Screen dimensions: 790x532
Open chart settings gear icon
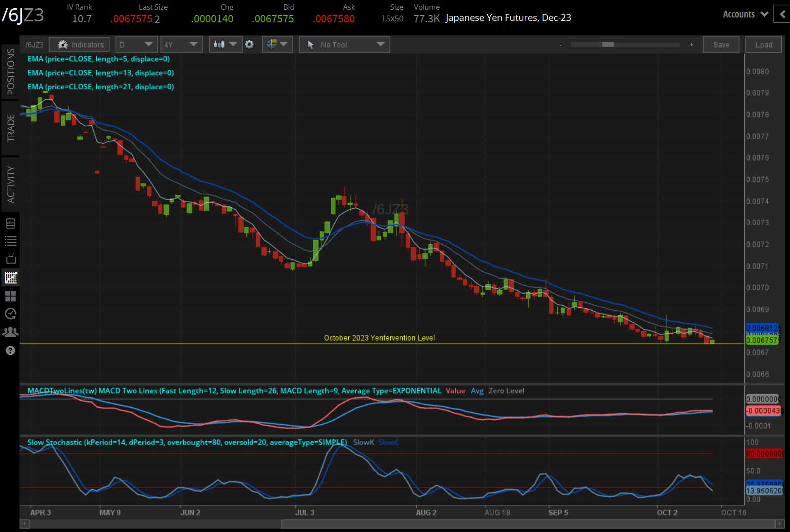click(x=249, y=45)
